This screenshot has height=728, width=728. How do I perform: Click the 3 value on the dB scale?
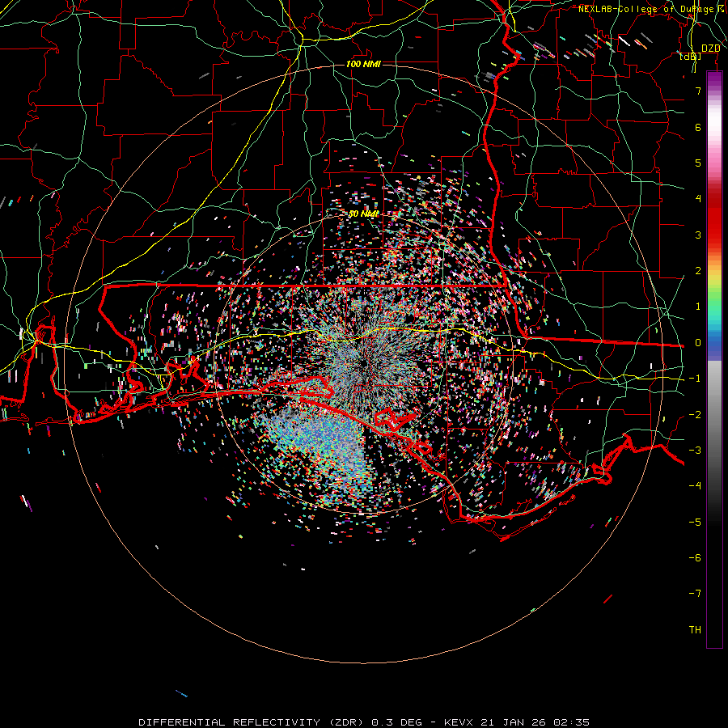click(698, 235)
